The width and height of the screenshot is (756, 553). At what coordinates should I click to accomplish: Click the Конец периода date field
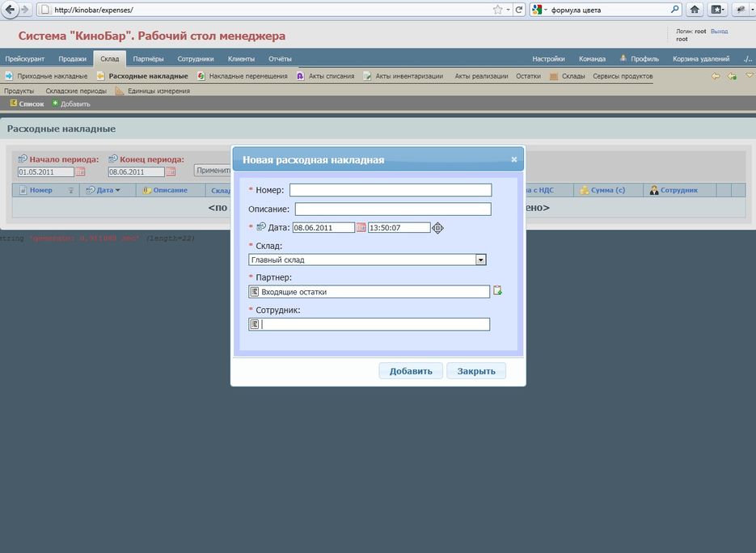(136, 171)
